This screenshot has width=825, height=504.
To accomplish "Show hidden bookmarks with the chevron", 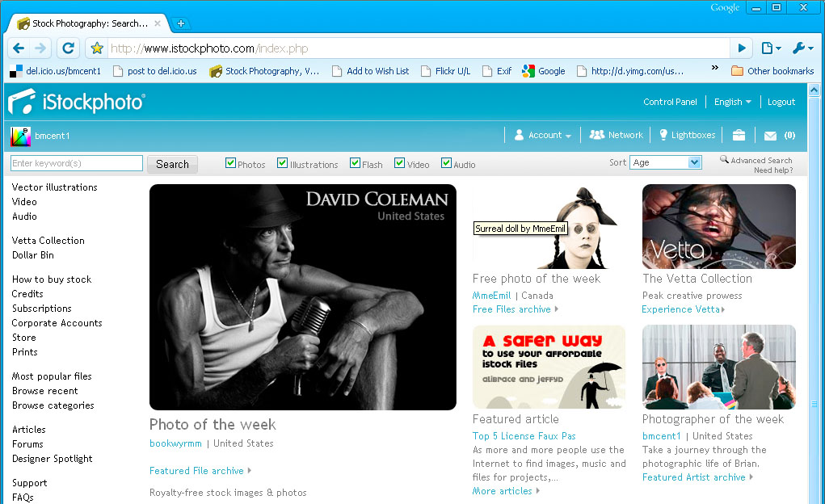I will tap(714, 67).
